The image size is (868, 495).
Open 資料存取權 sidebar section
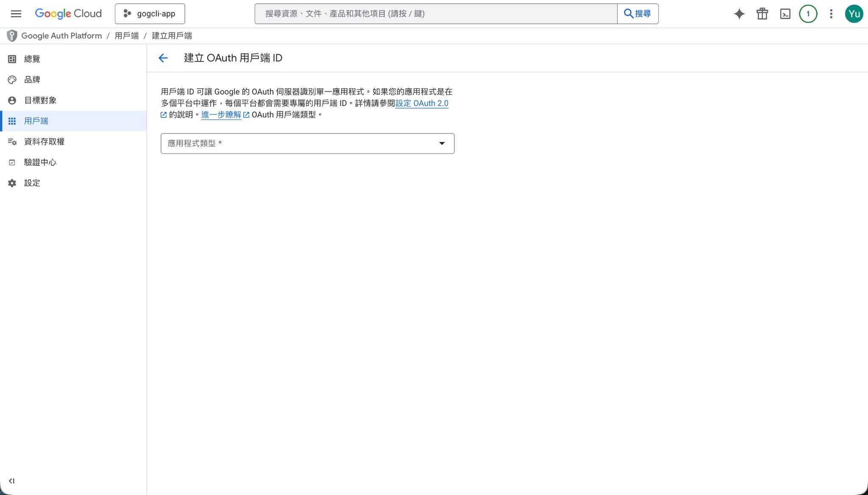click(x=44, y=142)
